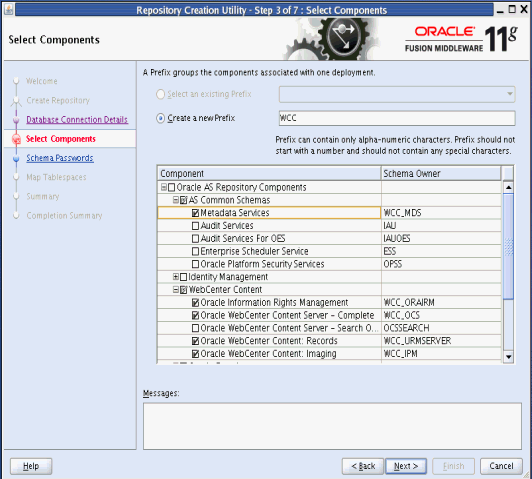Select the OPSS schema owner cell

(x=441, y=264)
